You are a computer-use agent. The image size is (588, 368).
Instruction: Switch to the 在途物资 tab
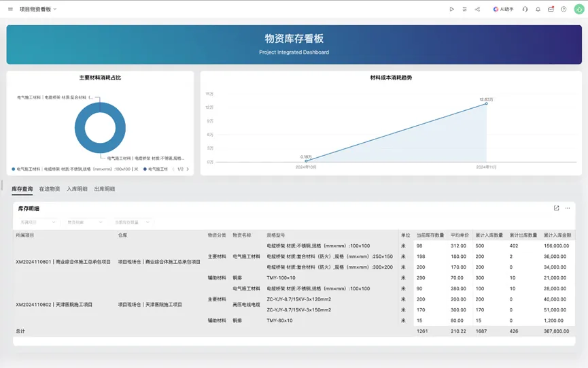click(50, 189)
